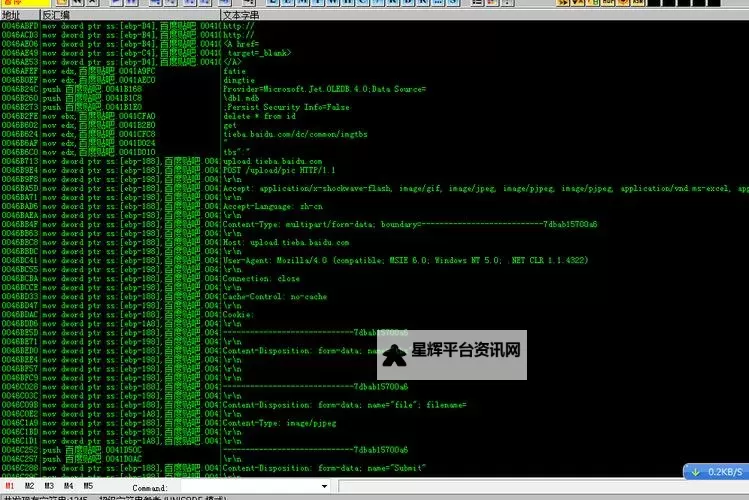
Task: Select the 'Content-Type: image/pjpeg' string
Action: [x=279, y=423]
